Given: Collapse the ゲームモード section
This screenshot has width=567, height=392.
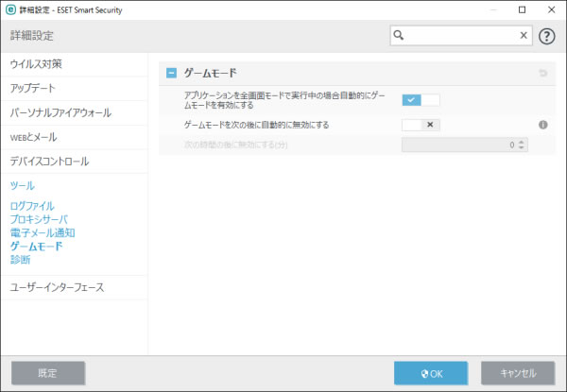Looking at the screenshot, I should click(171, 73).
